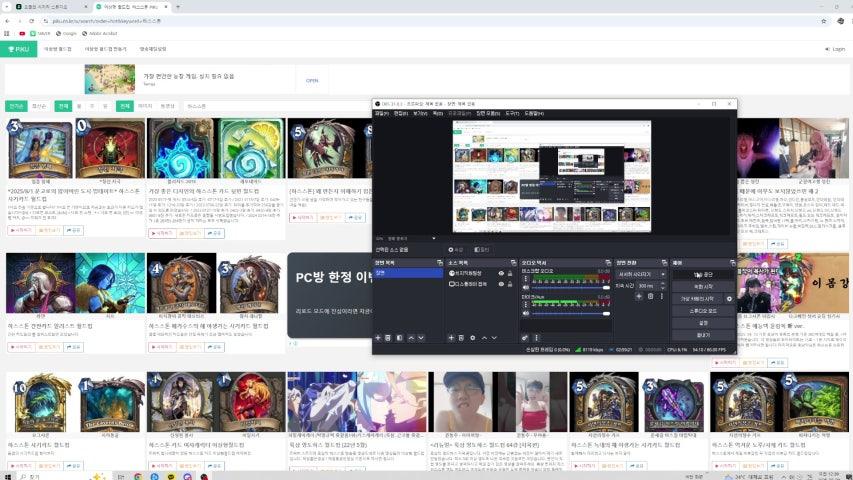
Task: Lock the first source in OBS sources
Action: pyautogui.click(x=510, y=273)
